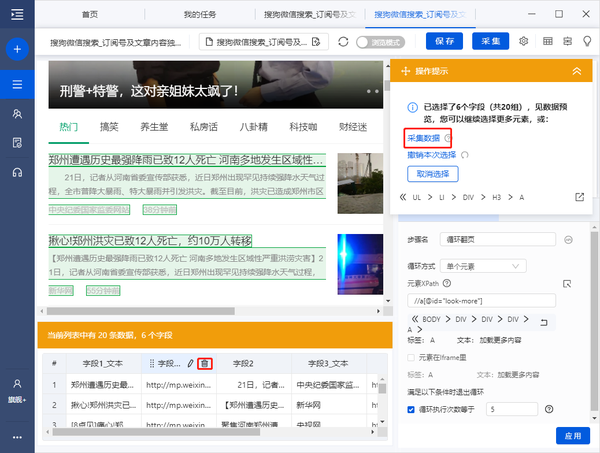Open the document settings sidebar icon
The width and height of the screenshot is (600, 453).
point(17,143)
